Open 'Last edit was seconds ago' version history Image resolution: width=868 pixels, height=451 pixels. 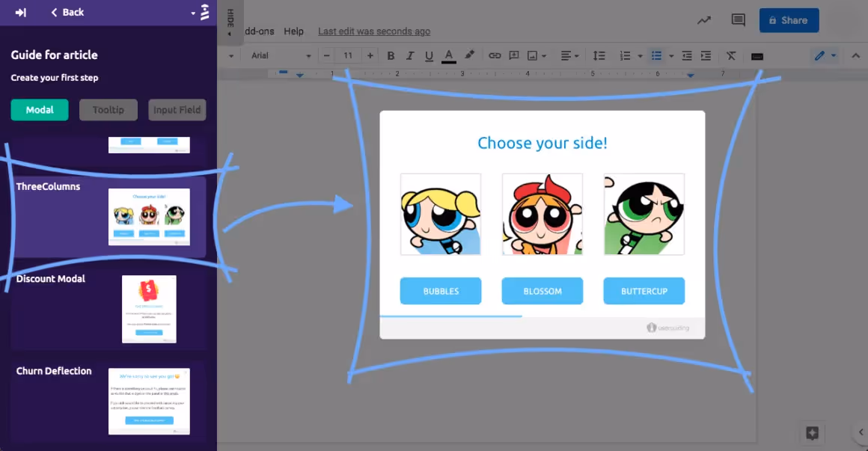[x=374, y=31]
